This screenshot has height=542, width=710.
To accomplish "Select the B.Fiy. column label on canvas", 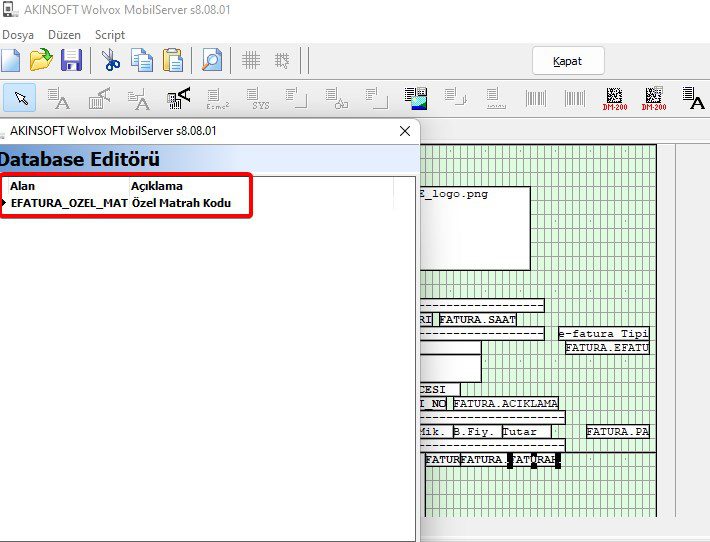I will tap(477, 432).
